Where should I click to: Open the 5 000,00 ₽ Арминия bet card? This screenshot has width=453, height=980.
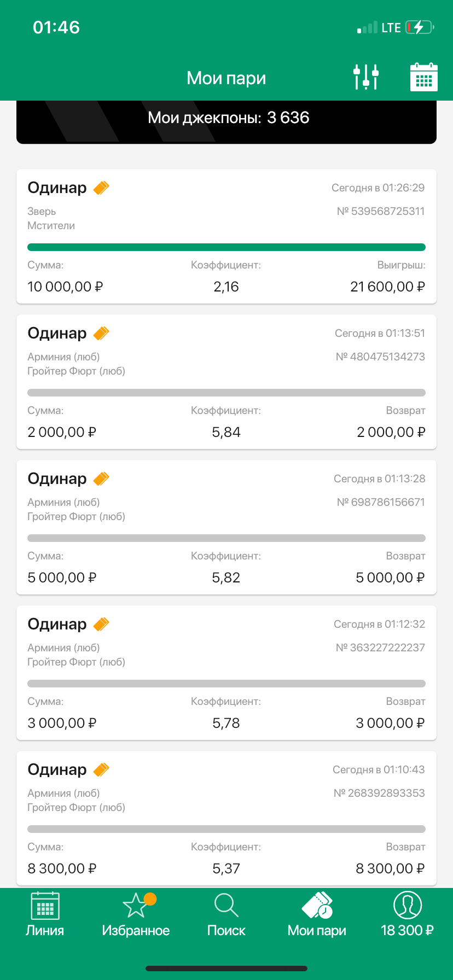click(226, 527)
